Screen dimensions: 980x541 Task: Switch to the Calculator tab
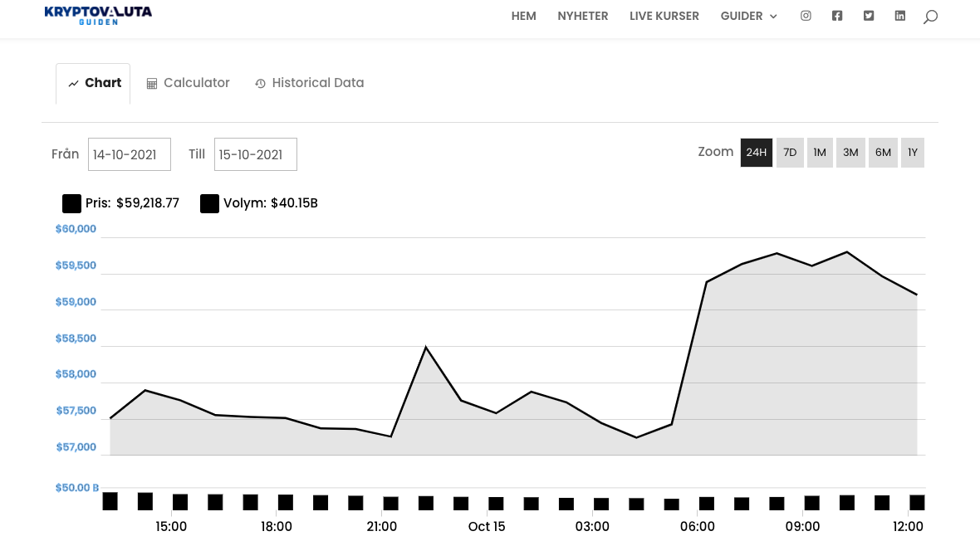[188, 83]
